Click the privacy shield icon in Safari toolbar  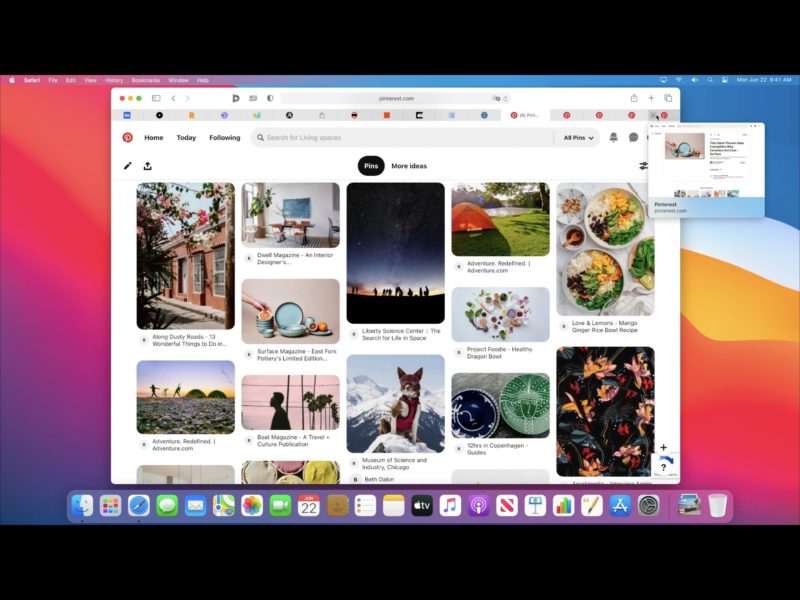tap(270, 98)
